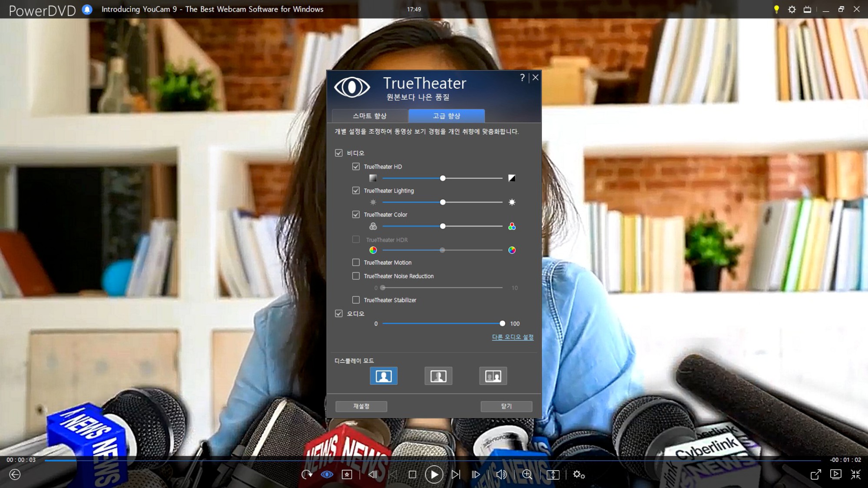Click the 재설정 reset button
This screenshot has width=868, height=488.
pyautogui.click(x=361, y=406)
